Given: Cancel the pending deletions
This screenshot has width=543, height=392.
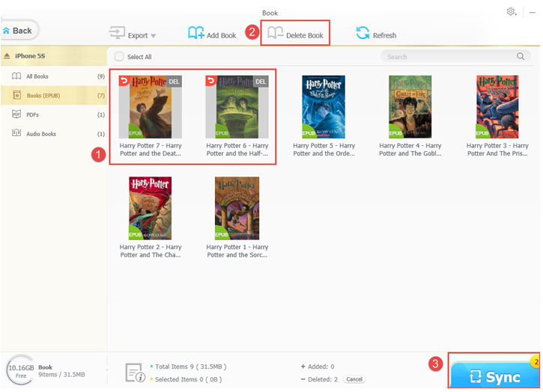Looking at the screenshot, I should 354,379.
